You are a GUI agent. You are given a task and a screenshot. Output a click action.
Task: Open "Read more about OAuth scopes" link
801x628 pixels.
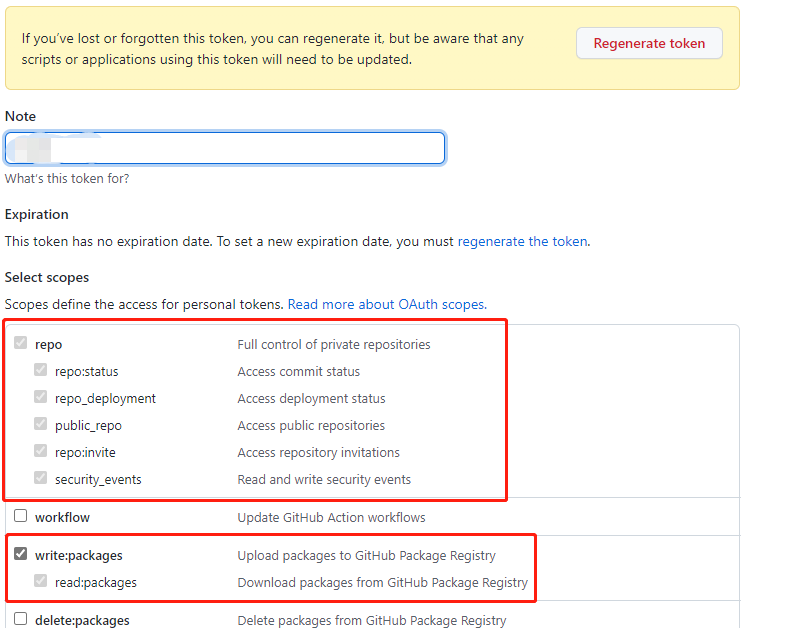(386, 304)
